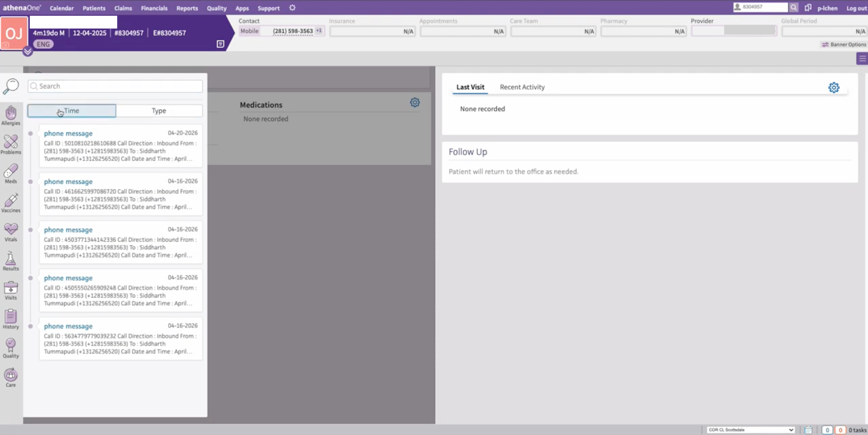Open the Quality sidebar icon
Viewport: 868px width, 435px height.
pyautogui.click(x=11, y=348)
